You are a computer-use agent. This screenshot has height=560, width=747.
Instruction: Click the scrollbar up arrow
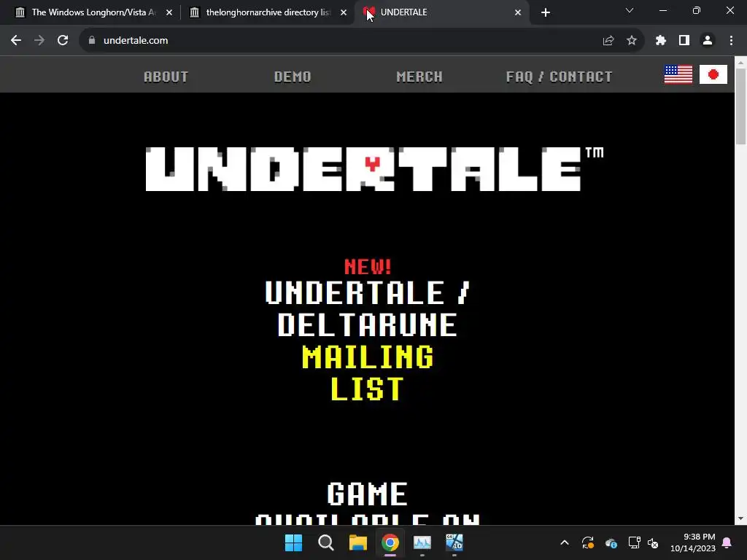point(740,62)
